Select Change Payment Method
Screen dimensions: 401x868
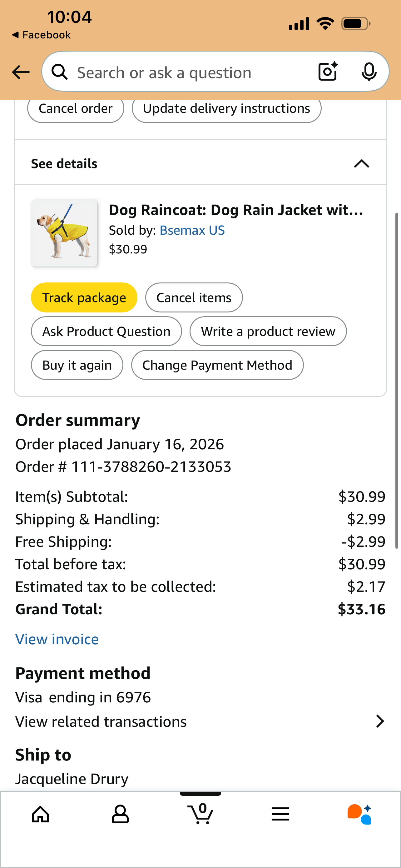point(217,365)
